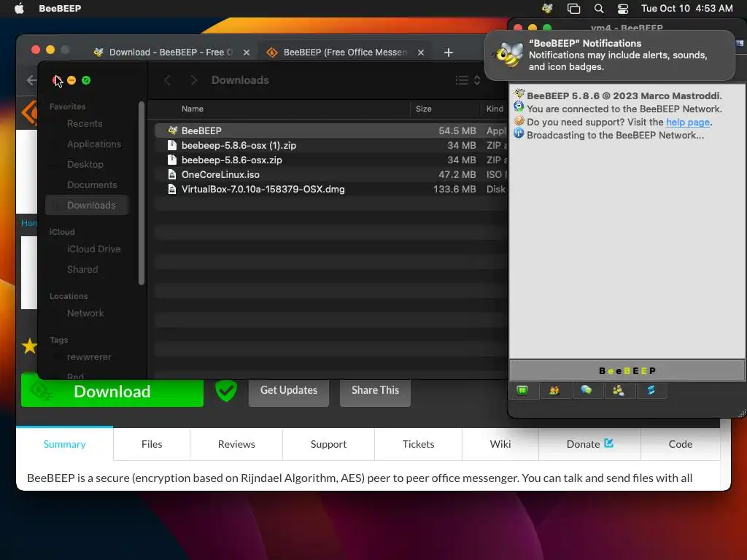The image size is (747, 560).
Task: Open the Donate tab on the project page
Action: click(589, 444)
